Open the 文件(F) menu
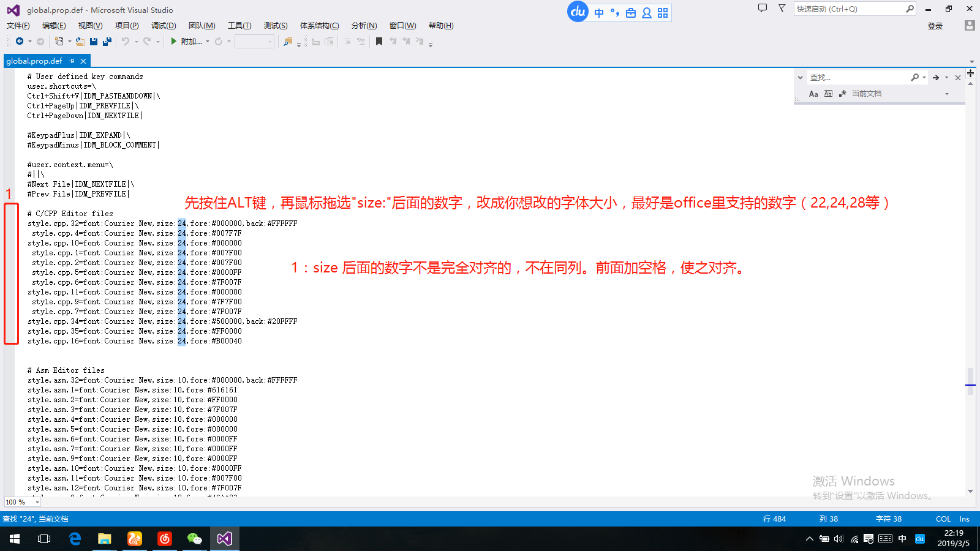 click(x=18, y=26)
